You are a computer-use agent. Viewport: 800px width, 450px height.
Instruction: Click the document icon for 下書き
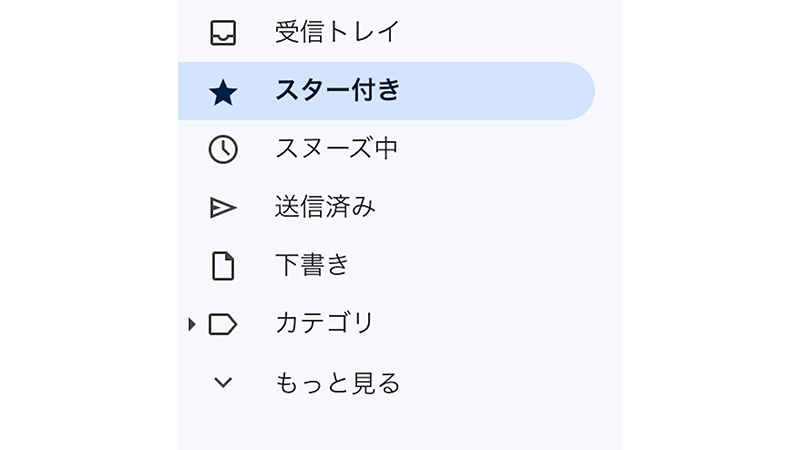(x=223, y=266)
